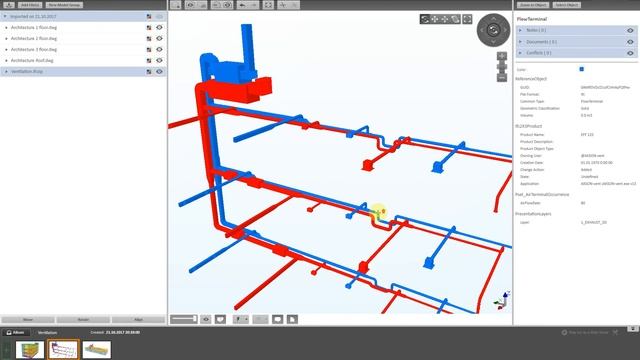Click the color icon for Ventilation.ifczip
Screen dimensions: 640x360
click(x=149, y=71)
